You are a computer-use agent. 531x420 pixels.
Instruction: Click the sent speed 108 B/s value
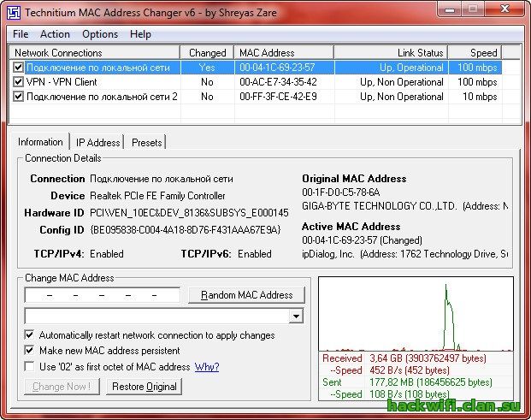coord(409,394)
